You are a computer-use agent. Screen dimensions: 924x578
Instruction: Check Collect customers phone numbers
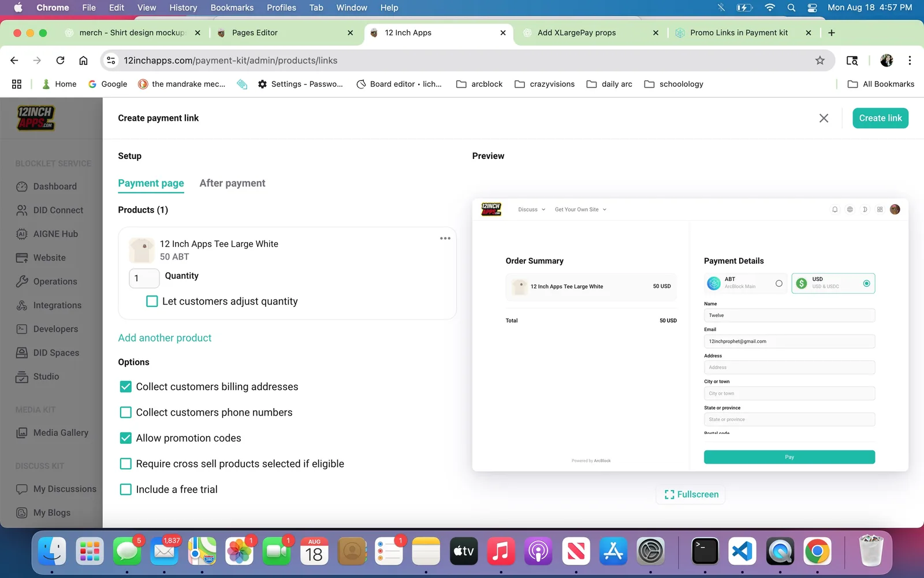click(x=125, y=412)
